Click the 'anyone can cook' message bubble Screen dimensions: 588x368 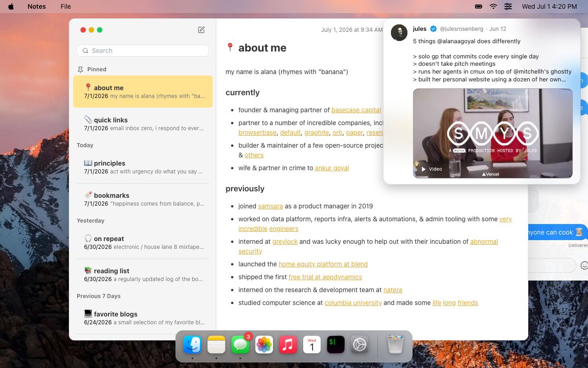(x=556, y=232)
